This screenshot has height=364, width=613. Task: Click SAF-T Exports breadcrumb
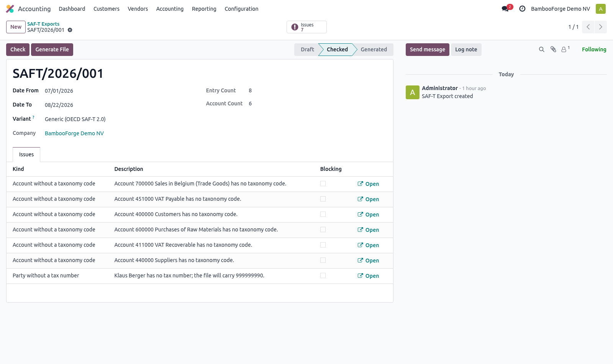pos(43,24)
